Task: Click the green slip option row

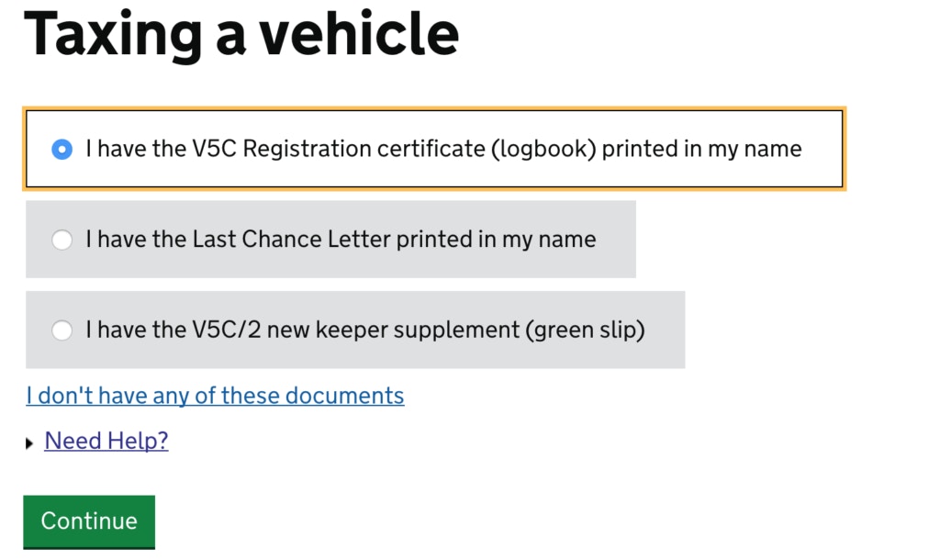Action: click(x=355, y=330)
